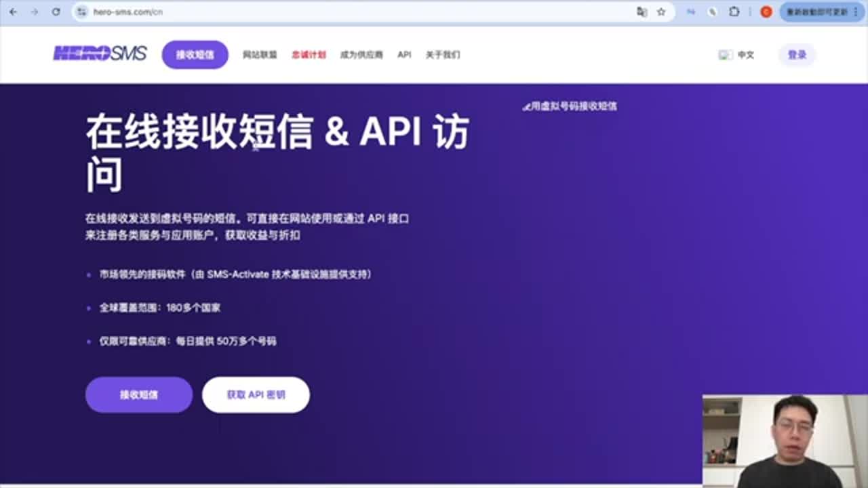Click the text 全球覆盖范围：180多个国家
The width and height of the screenshot is (868, 488).
pyautogui.click(x=159, y=308)
